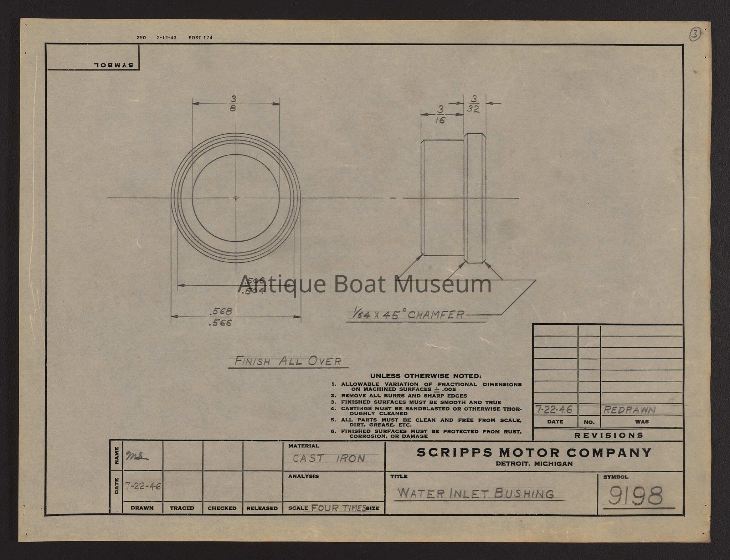Click the Scripps Motor Company heading
Screen dimensions: 730x560
coord(534,453)
